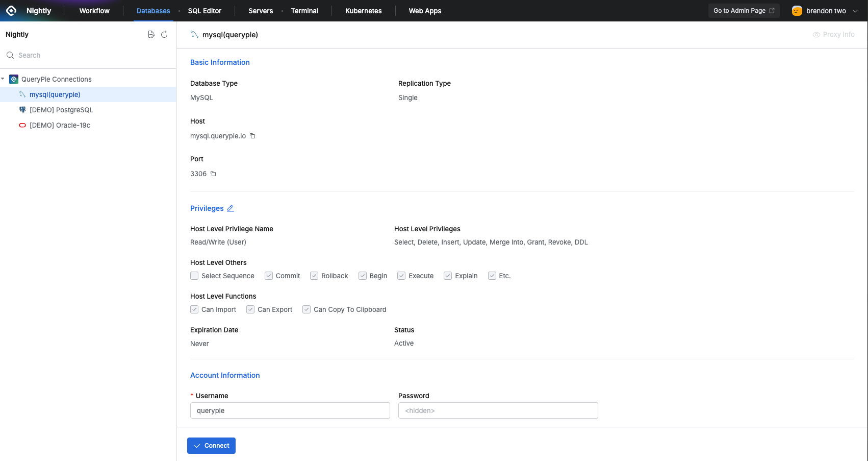Click the QueryPie logo icon

pyautogui.click(x=11, y=11)
